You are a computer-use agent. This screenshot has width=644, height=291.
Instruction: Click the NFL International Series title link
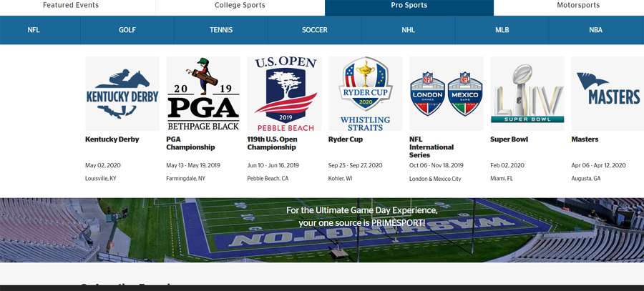point(431,147)
